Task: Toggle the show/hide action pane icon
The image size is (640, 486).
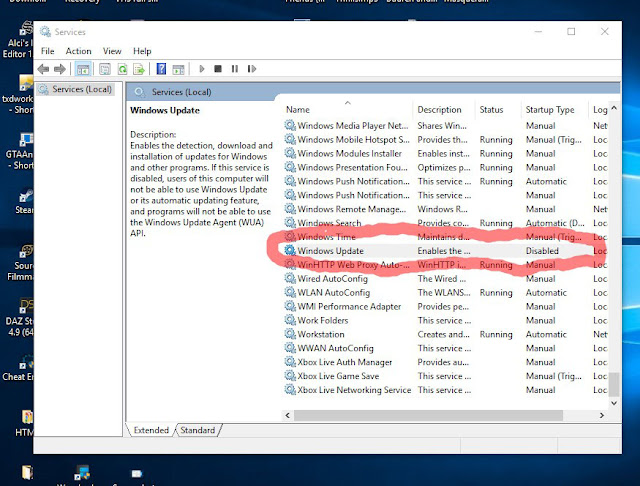Action: pos(178,69)
